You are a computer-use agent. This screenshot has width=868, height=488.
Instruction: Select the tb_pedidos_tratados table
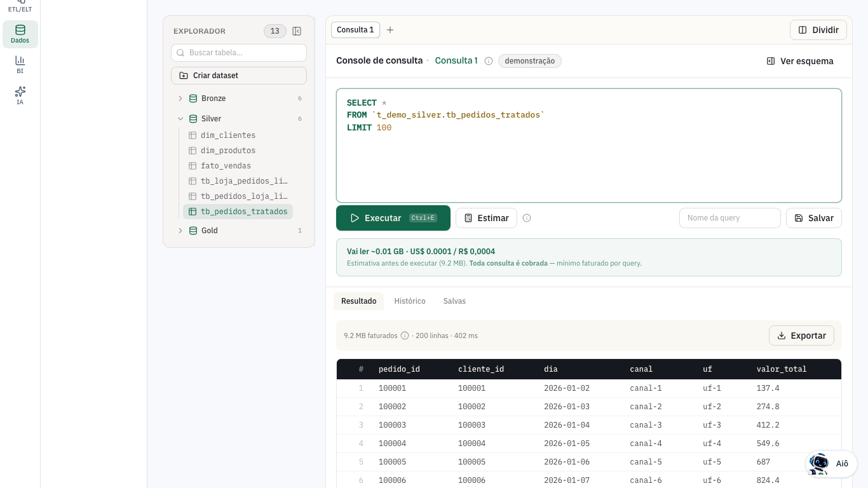[238, 212]
